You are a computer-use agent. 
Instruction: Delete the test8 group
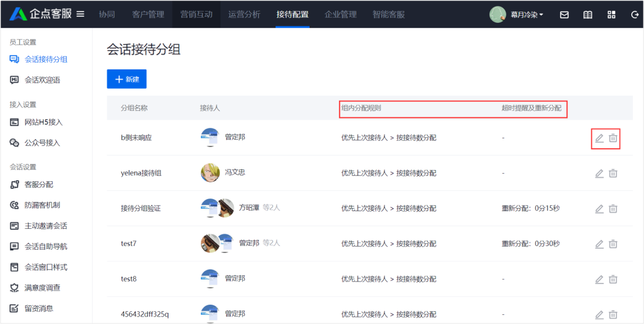point(614,280)
